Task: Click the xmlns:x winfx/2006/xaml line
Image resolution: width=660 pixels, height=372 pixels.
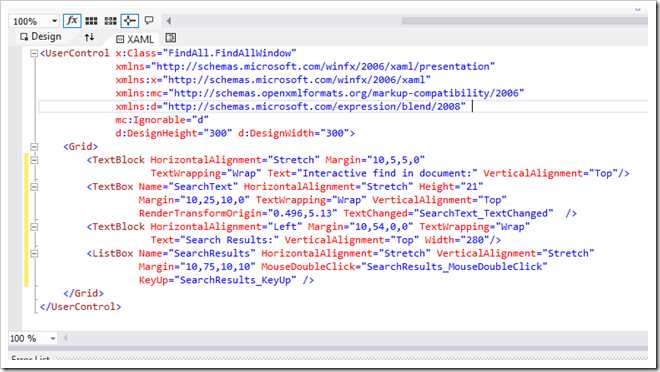Action: coord(273,80)
